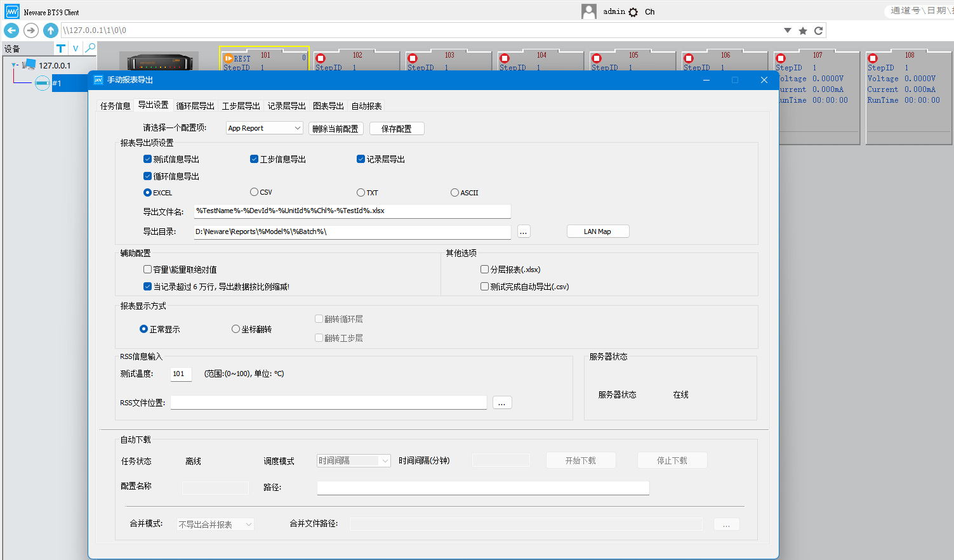Switch to 自动报表 tab

367,106
